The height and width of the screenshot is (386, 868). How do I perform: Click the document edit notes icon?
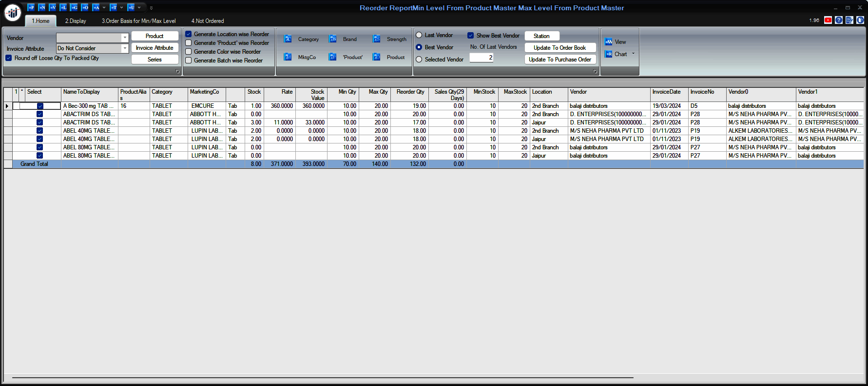(x=849, y=20)
